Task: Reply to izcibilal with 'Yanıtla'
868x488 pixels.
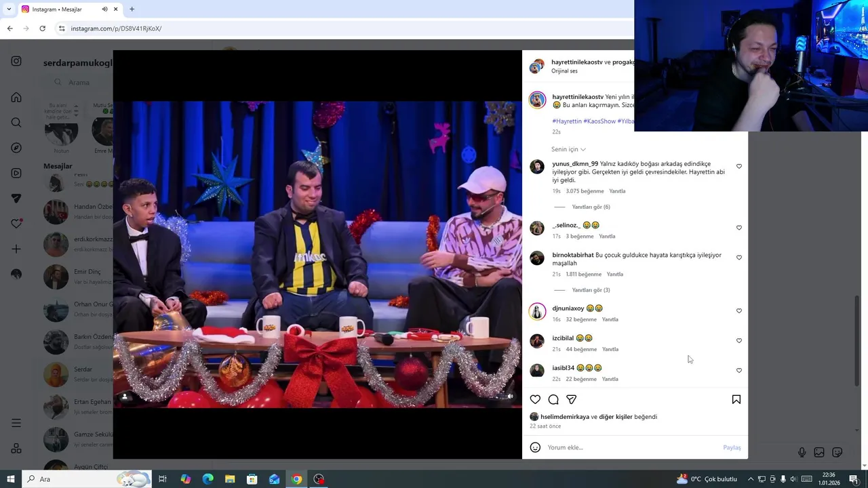Action: click(x=610, y=349)
